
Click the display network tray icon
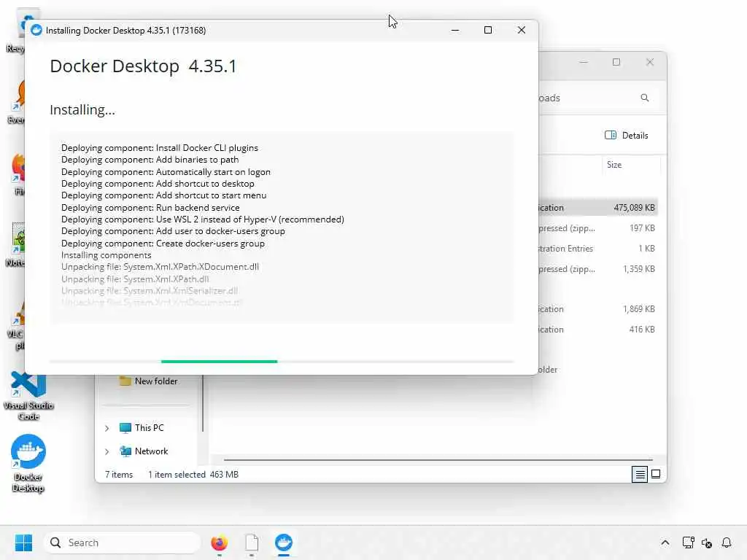(x=688, y=542)
